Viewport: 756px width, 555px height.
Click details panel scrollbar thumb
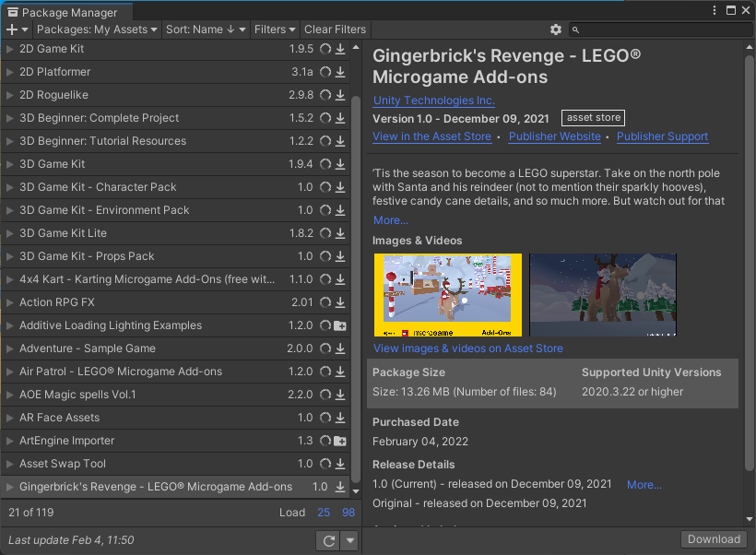[x=749, y=263]
